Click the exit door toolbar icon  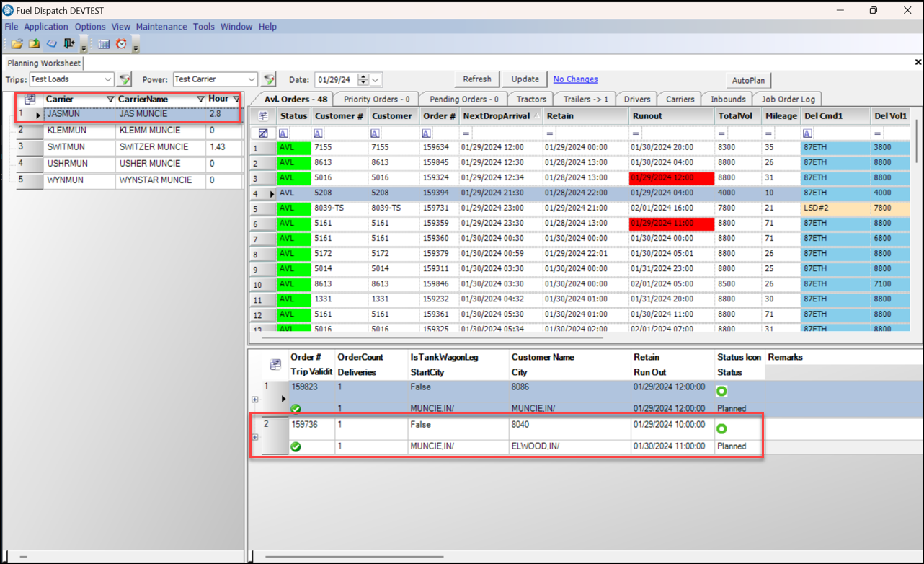coord(69,44)
